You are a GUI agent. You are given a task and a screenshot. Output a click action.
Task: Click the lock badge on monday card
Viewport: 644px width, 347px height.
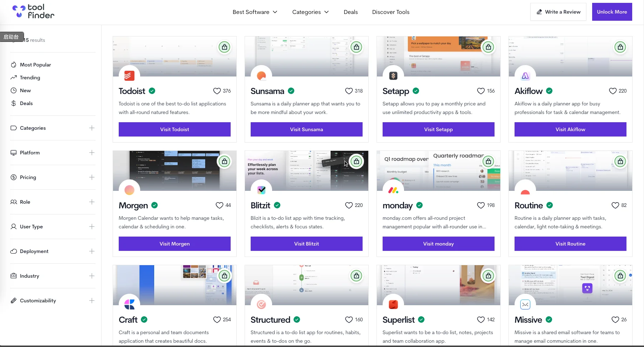(x=488, y=162)
